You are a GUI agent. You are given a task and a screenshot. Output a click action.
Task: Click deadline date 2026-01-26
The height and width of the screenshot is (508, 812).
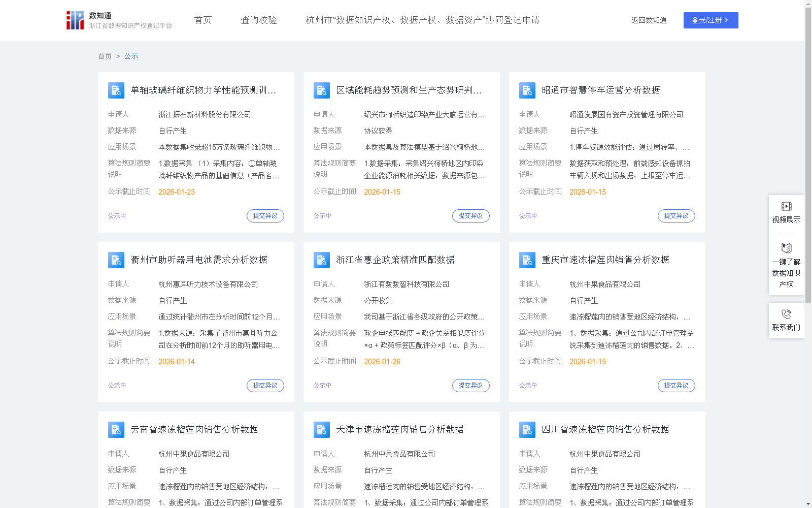click(382, 362)
